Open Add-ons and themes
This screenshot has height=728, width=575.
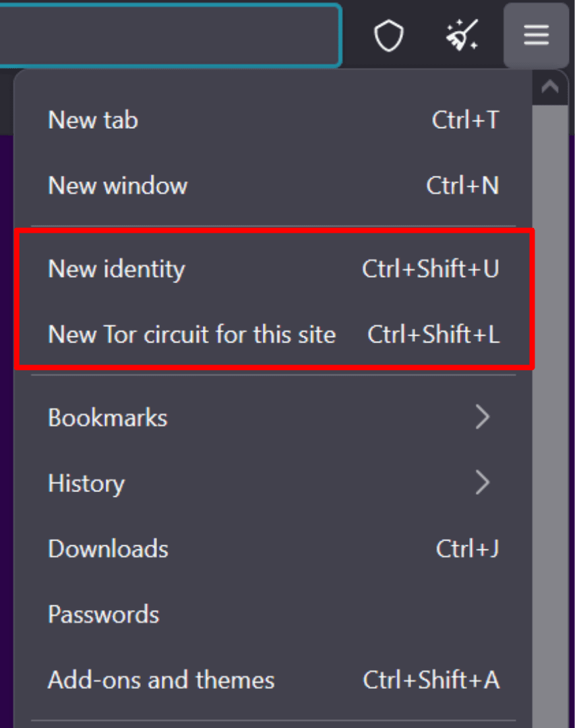point(161,679)
